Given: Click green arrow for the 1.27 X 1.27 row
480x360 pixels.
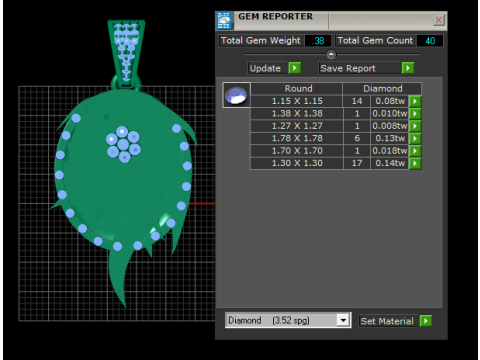Looking at the screenshot, I should coord(415,126).
